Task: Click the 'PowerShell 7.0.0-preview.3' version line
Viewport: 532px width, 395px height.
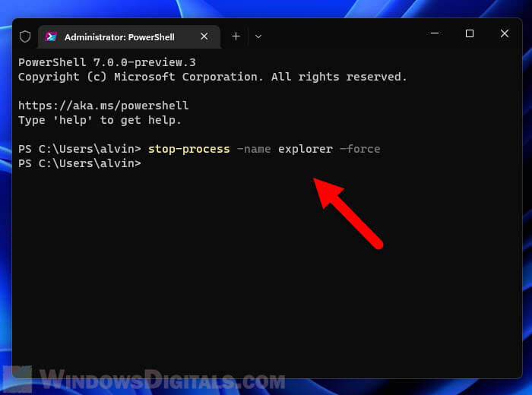Action: tap(107, 62)
